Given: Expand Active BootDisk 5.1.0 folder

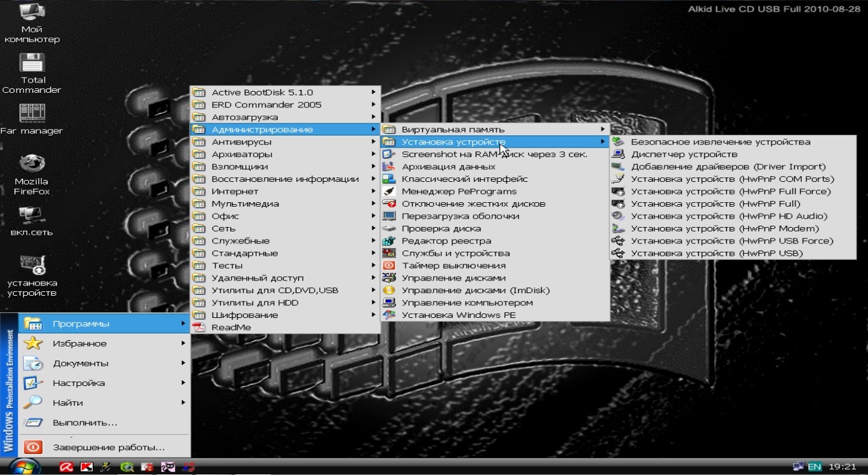Looking at the screenshot, I should click(x=286, y=92).
